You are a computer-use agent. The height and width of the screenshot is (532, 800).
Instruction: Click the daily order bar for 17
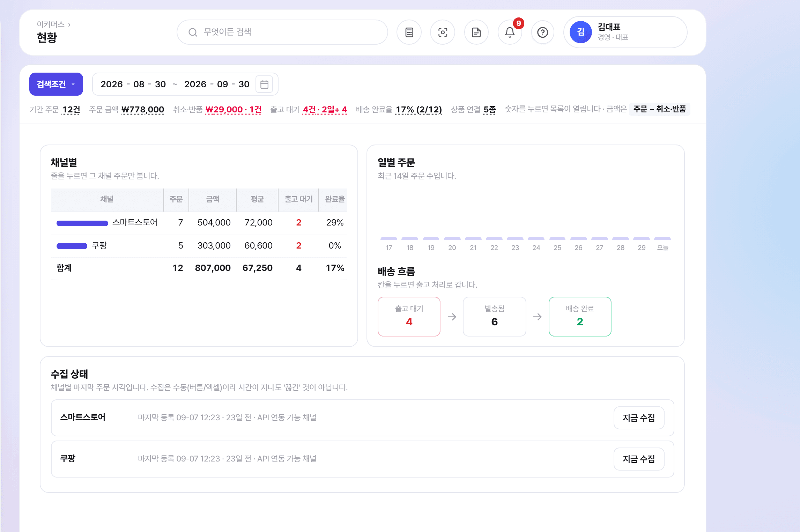(x=389, y=239)
